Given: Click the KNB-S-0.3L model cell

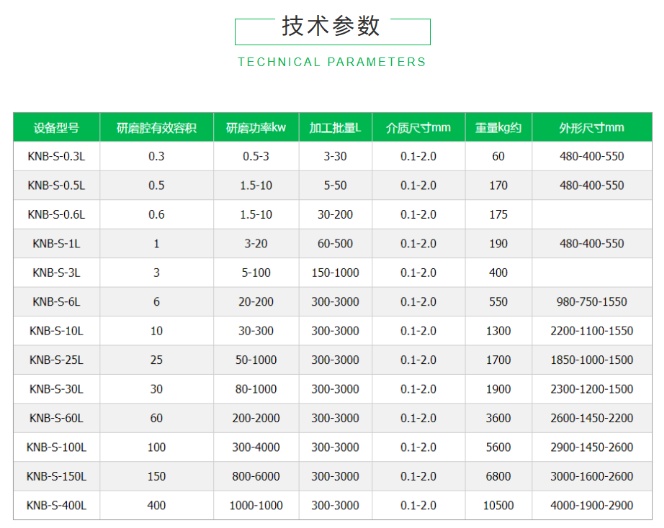Looking at the screenshot, I should (56, 157).
